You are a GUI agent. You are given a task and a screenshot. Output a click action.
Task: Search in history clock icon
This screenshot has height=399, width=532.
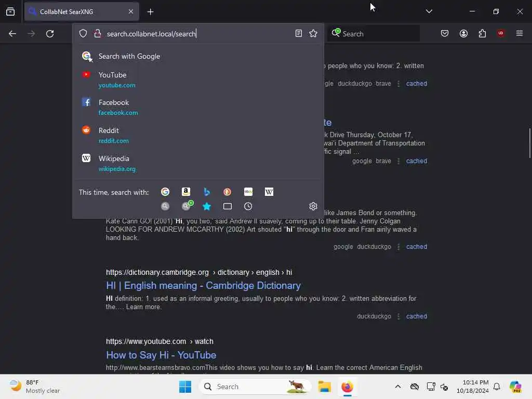[x=248, y=206]
